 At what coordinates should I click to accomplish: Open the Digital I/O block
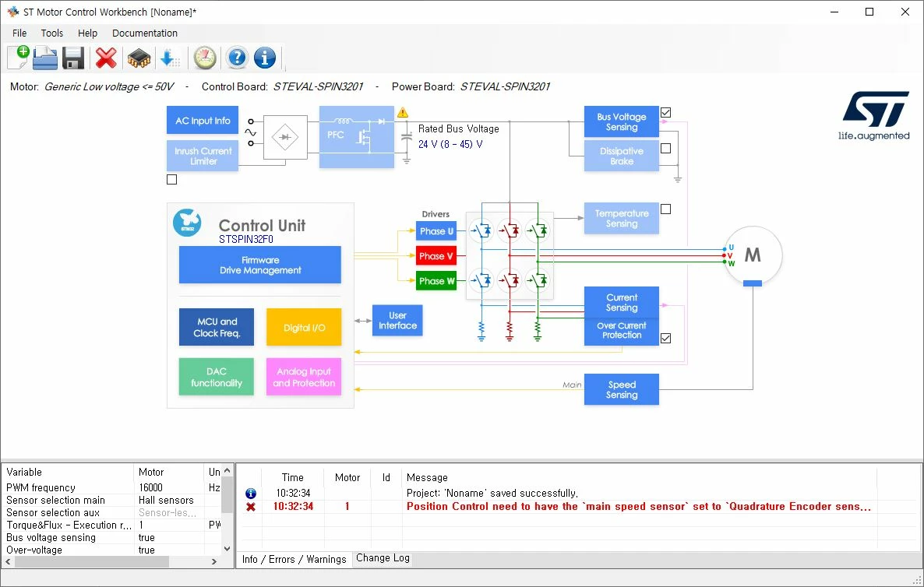click(304, 327)
